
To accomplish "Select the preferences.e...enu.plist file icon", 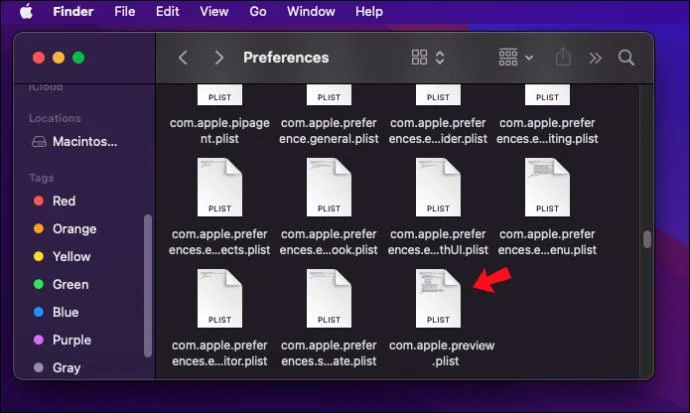I will click(547, 187).
